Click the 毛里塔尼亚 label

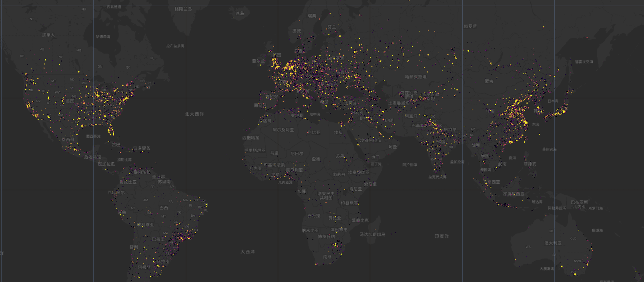coord(255,151)
